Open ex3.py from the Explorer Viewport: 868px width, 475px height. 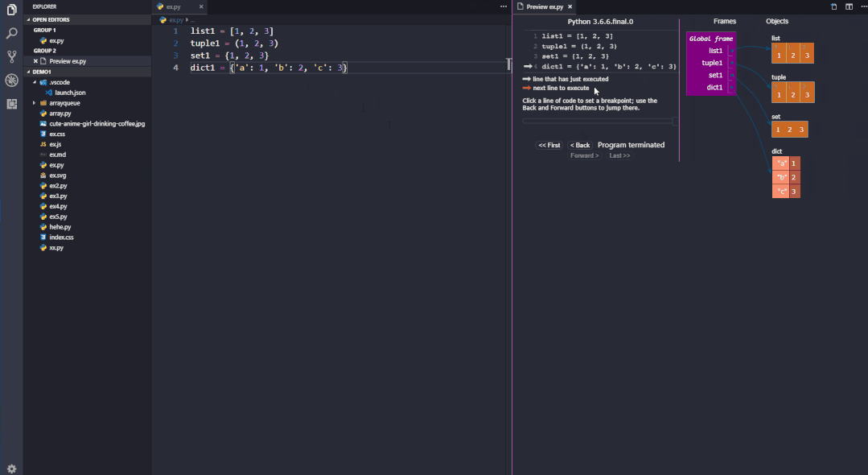[56, 195]
